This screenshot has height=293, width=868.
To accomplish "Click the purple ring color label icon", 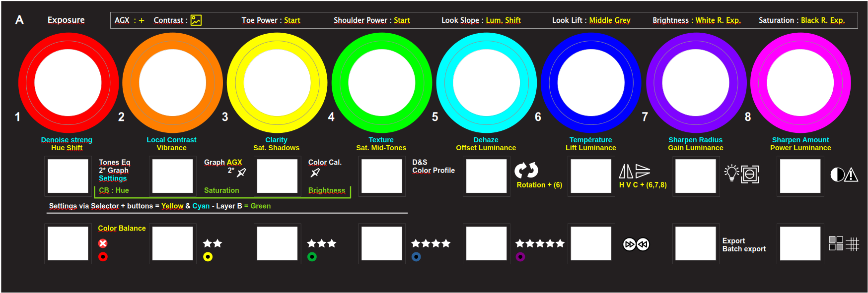I will [520, 257].
